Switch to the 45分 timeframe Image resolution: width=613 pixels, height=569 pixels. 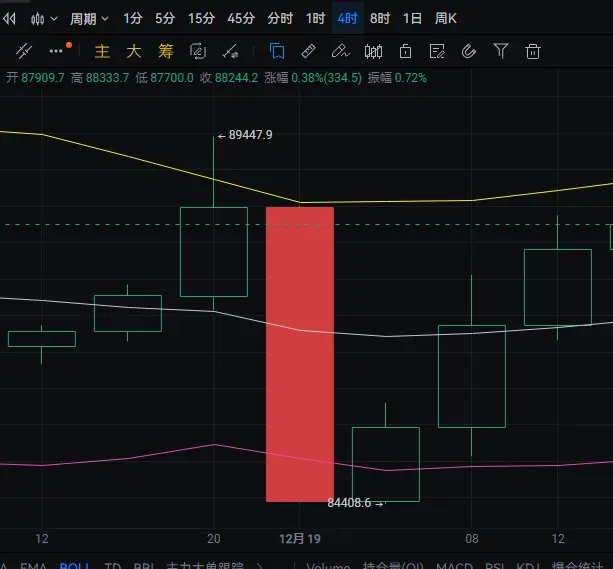click(x=241, y=18)
